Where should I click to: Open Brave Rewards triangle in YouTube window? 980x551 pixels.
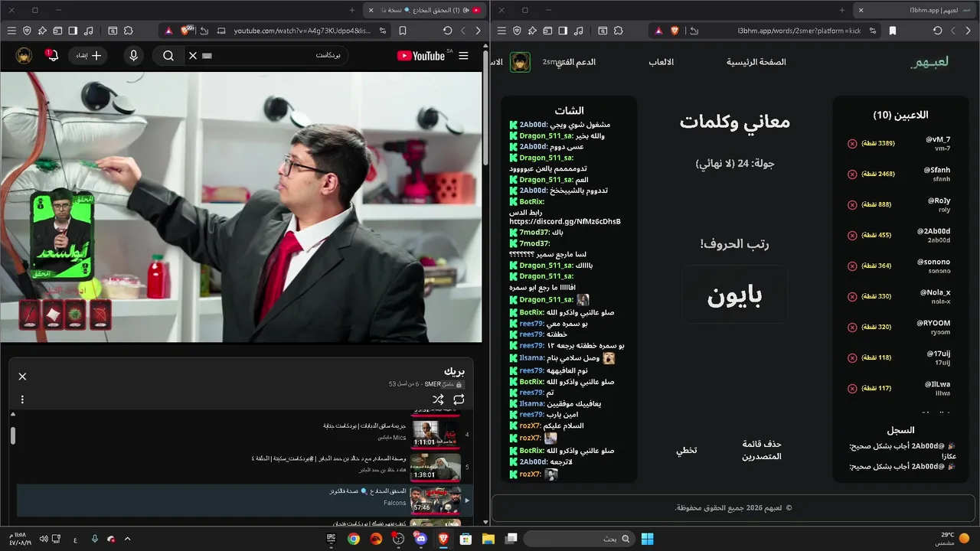coord(168,31)
